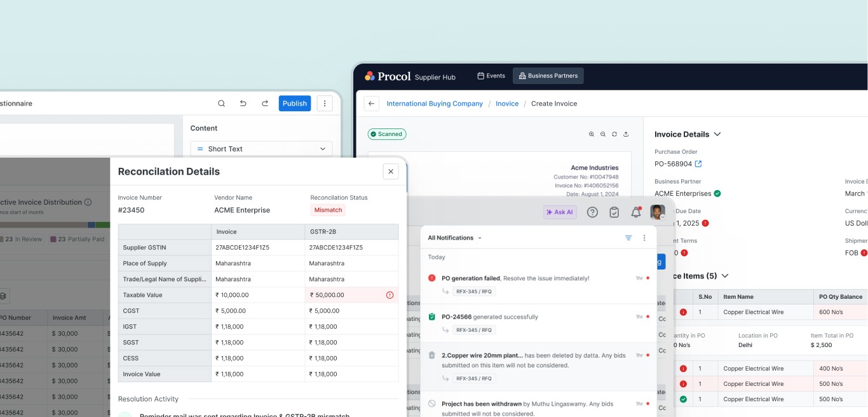Upload via the invoice preview export icon

626,134
